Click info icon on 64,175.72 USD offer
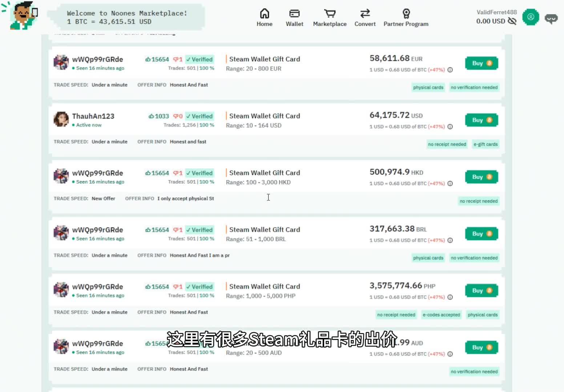The image size is (564, 392). 450,127
